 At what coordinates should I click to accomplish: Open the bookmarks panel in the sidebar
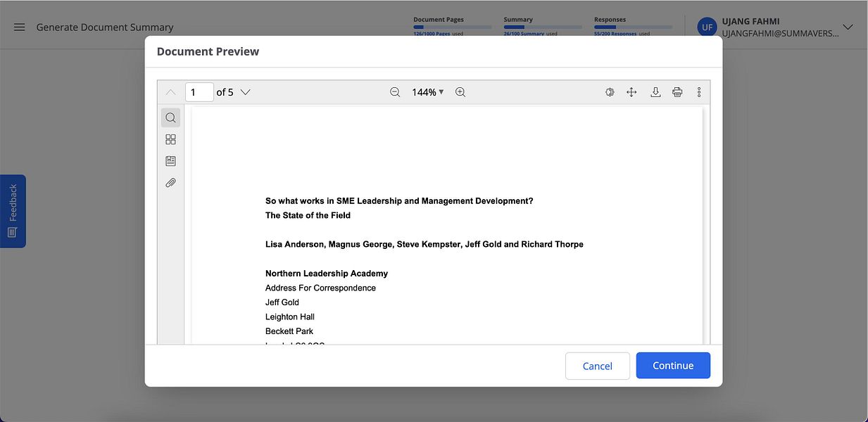click(x=170, y=161)
